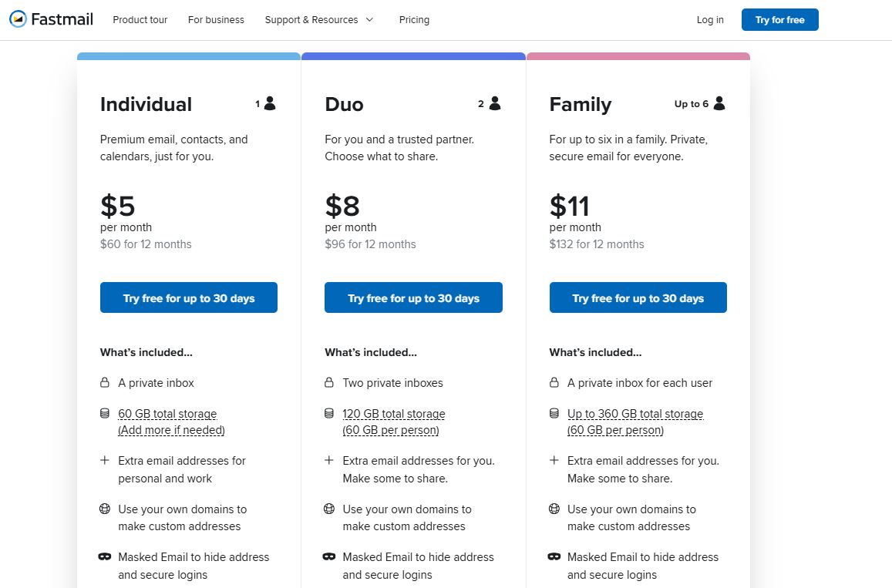892x588 pixels.
Task: Open the Support & Resources dropdown
Action: click(x=311, y=20)
